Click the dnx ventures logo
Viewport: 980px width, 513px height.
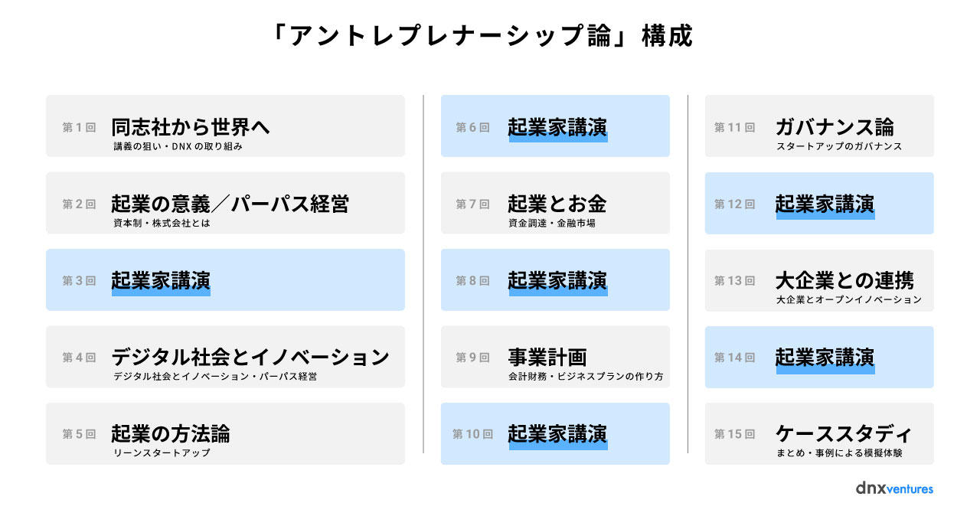pyautogui.click(x=894, y=488)
